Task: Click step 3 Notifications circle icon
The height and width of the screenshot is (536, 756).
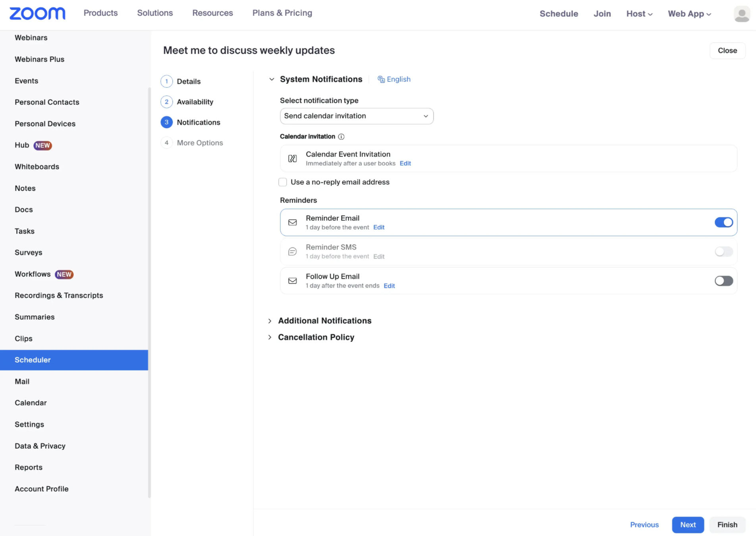Action: [x=166, y=122]
